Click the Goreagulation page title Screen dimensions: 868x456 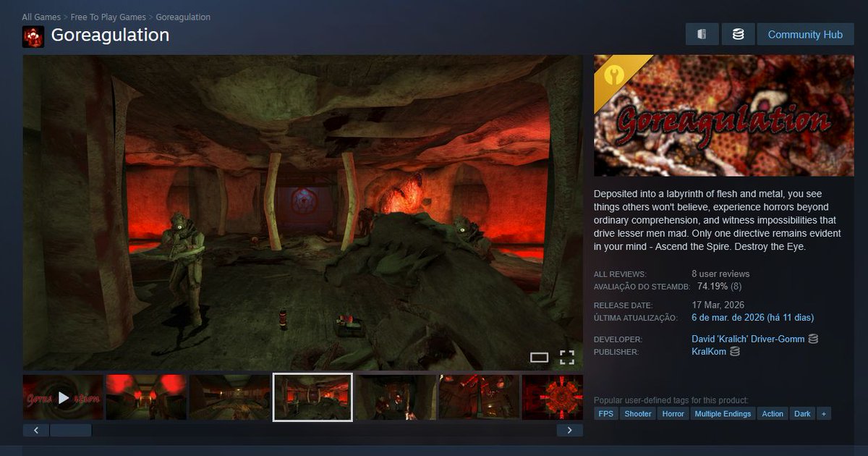pyautogui.click(x=110, y=35)
